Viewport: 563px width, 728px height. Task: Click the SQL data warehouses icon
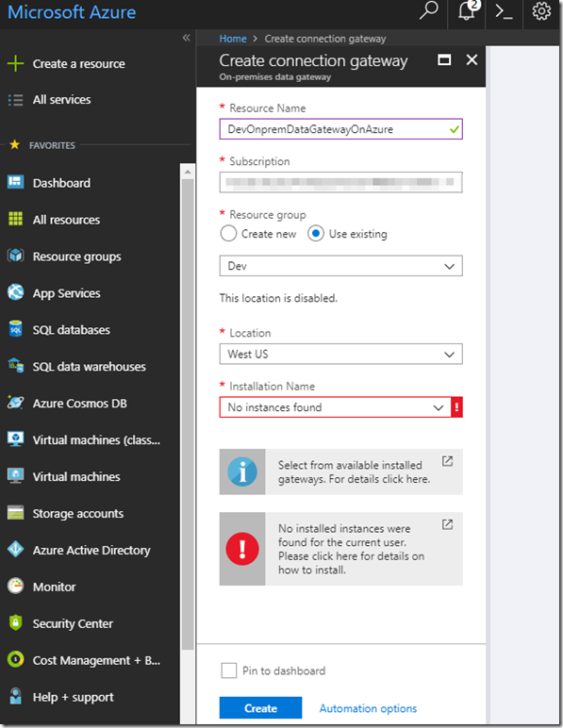[x=15, y=366]
